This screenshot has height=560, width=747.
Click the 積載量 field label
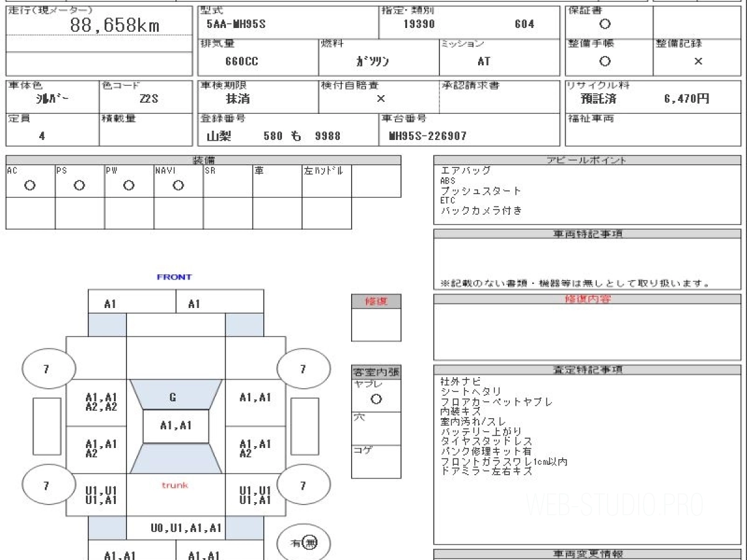pos(118,118)
